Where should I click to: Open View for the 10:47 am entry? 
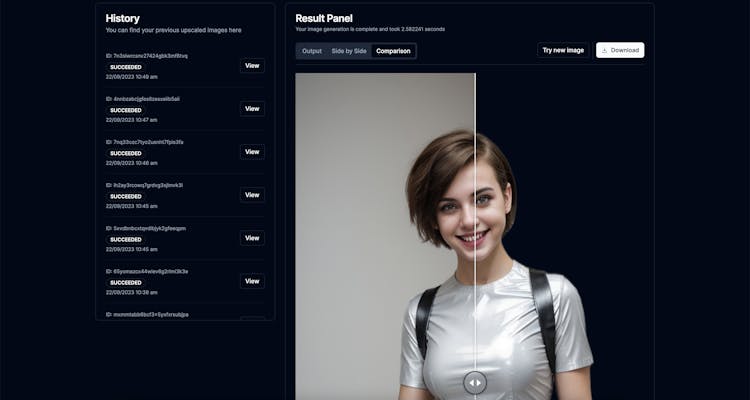[x=252, y=109]
